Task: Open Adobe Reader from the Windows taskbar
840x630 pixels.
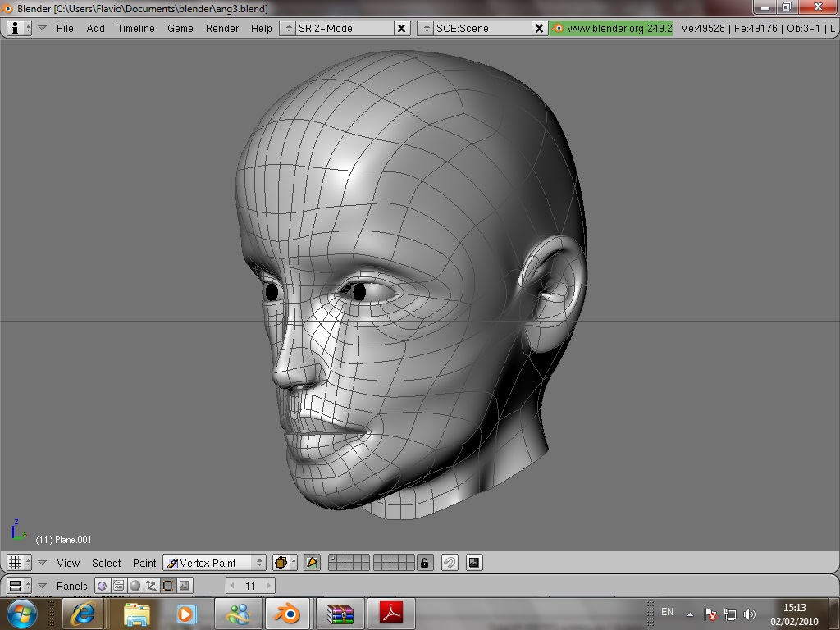Action: (390, 613)
